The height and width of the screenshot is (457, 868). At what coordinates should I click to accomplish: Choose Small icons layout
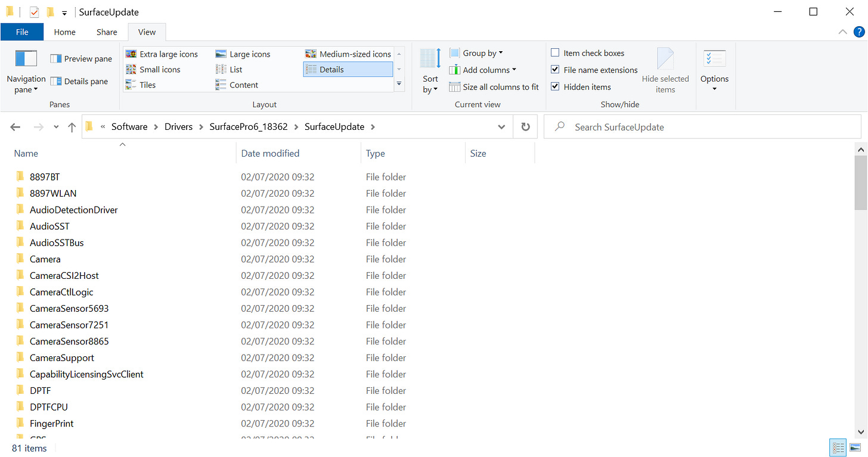153,69
